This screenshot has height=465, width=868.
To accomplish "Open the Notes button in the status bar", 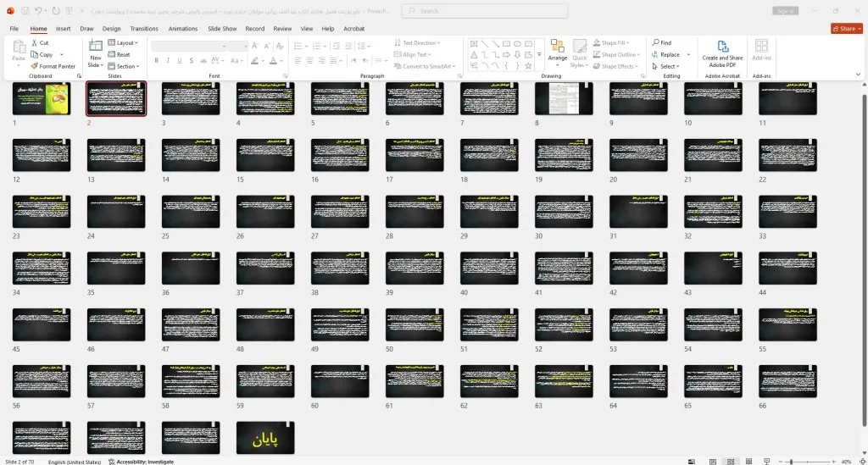I will (692, 461).
